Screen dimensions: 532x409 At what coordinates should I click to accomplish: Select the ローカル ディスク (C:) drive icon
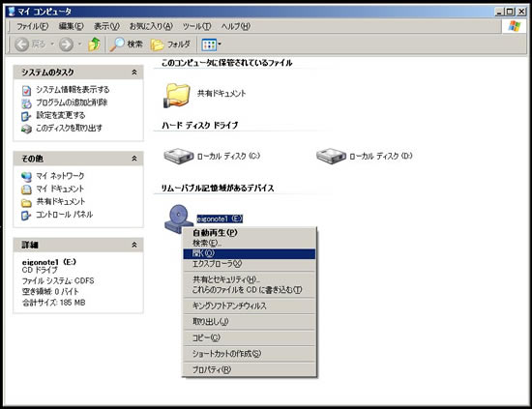click(179, 156)
